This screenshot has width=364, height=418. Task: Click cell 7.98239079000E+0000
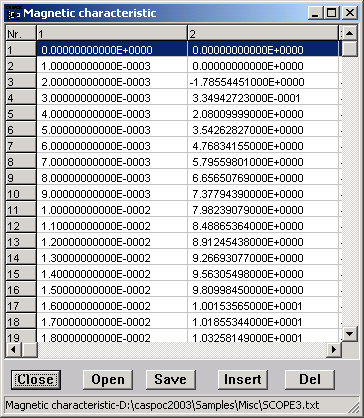pyautogui.click(x=263, y=209)
